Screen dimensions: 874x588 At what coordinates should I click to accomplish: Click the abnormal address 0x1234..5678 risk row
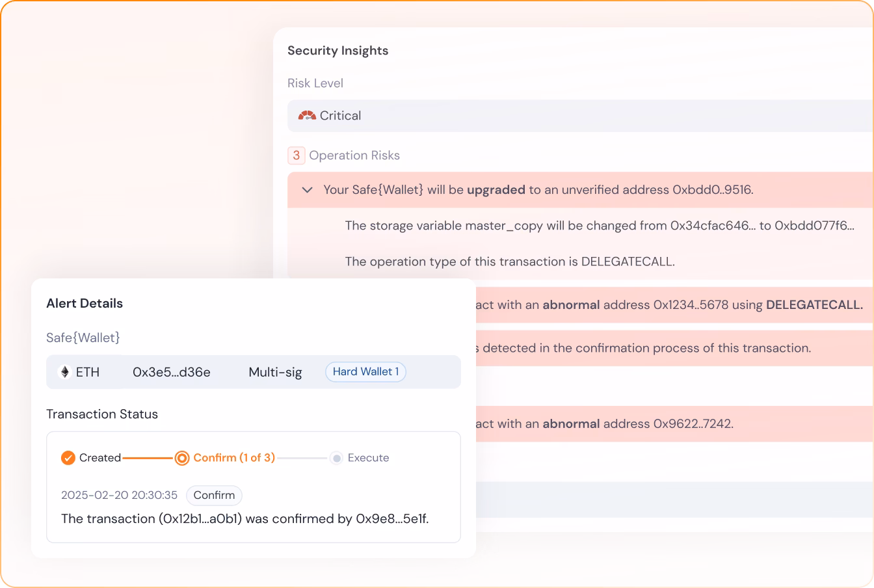pos(670,305)
